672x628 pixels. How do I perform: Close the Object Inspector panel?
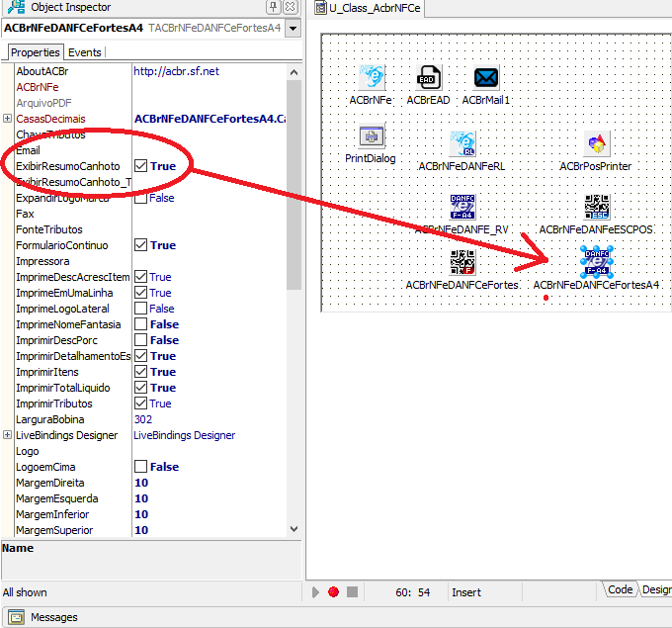pyautogui.click(x=291, y=7)
